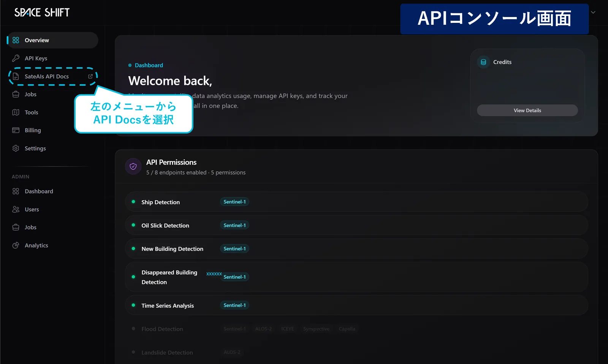Click the Sentinel-1 tag on Time Series Analysis

[234, 305]
